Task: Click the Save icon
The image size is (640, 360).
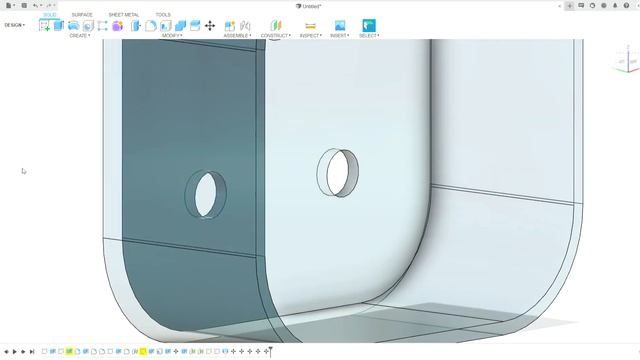Action: click(24, 6)
